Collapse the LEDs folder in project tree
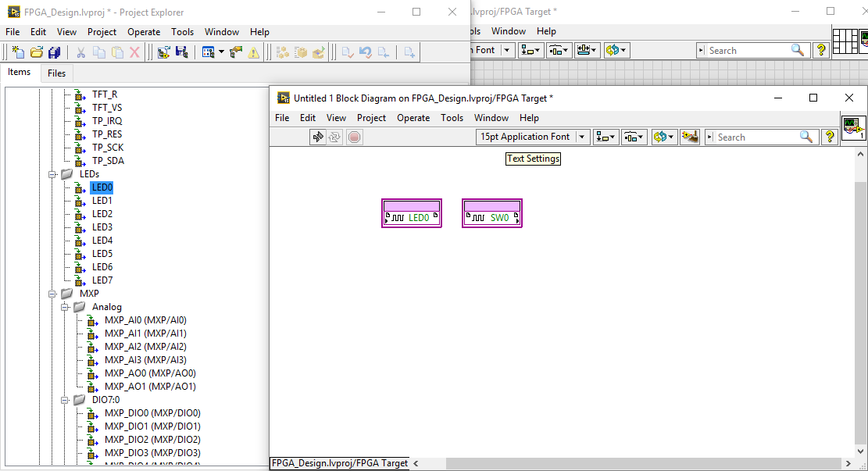868x471 pixels. 52,174
